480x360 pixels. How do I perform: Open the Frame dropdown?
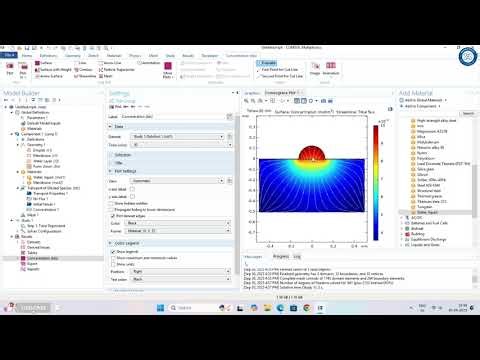pos(178,231)
